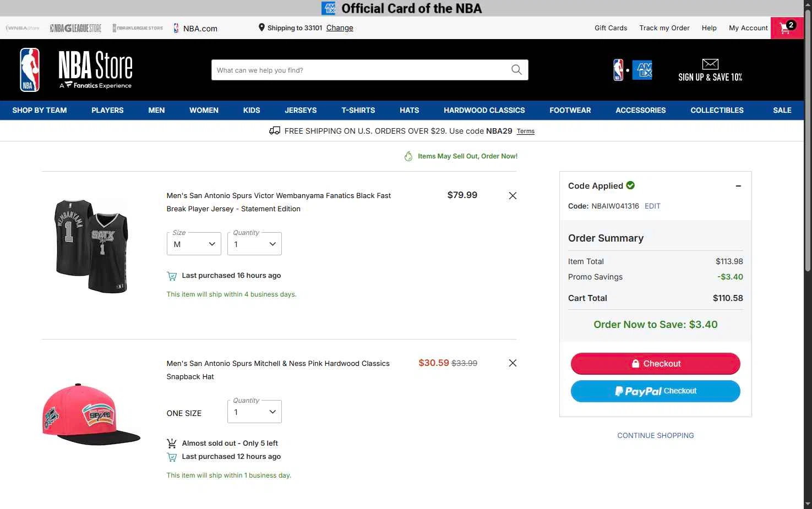
Task: Edit the applied promo code
Action: (x=652, y=206)
